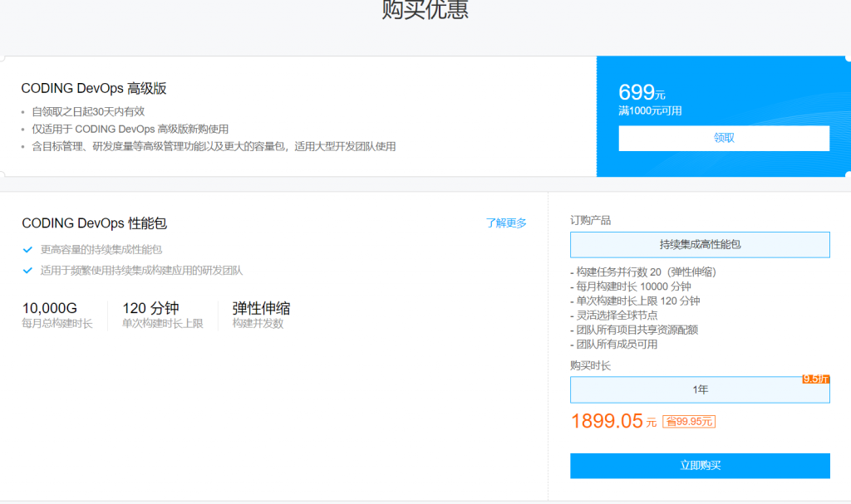The image size is (851, 504).
Task: Click the 每月总构建时长 label
Action: pos(57,324)
